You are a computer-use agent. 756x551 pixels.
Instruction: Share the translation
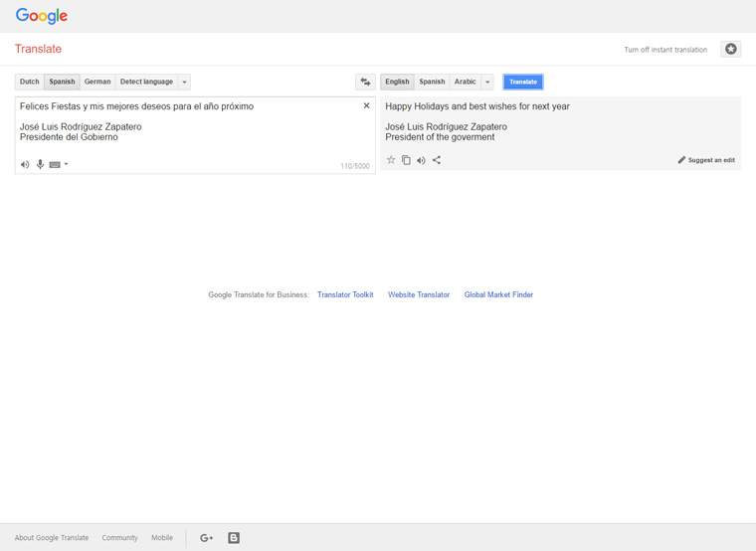(x=437, y=160)
